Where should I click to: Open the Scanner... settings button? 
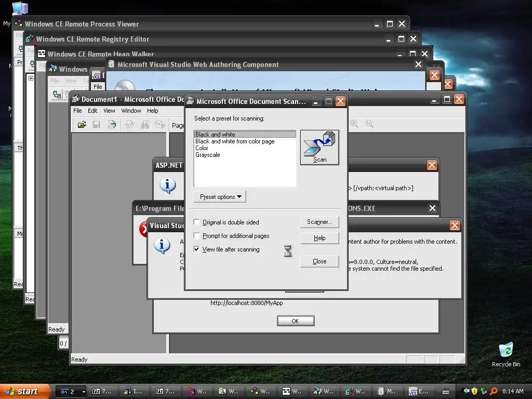(x=320, y=222)
